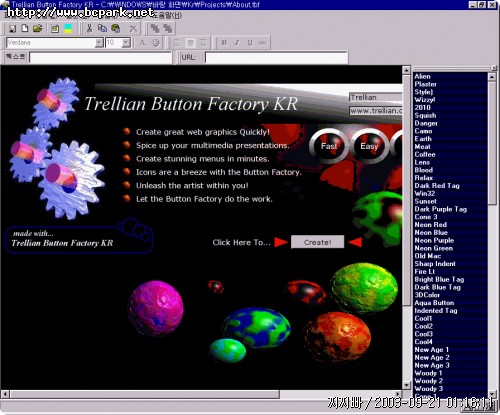Image resolution: width=500 pixels, height=415 pixels.
Task: Select the Win32 style
Action: [x=424, y=193]
